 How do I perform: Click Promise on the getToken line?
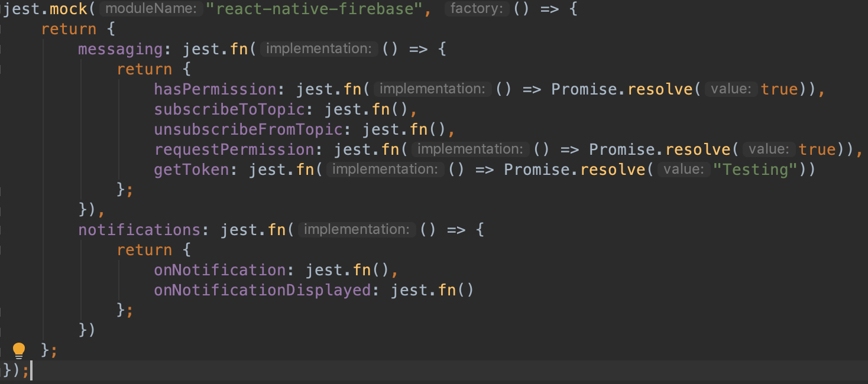pyautogui.click(x=537, y=170)
